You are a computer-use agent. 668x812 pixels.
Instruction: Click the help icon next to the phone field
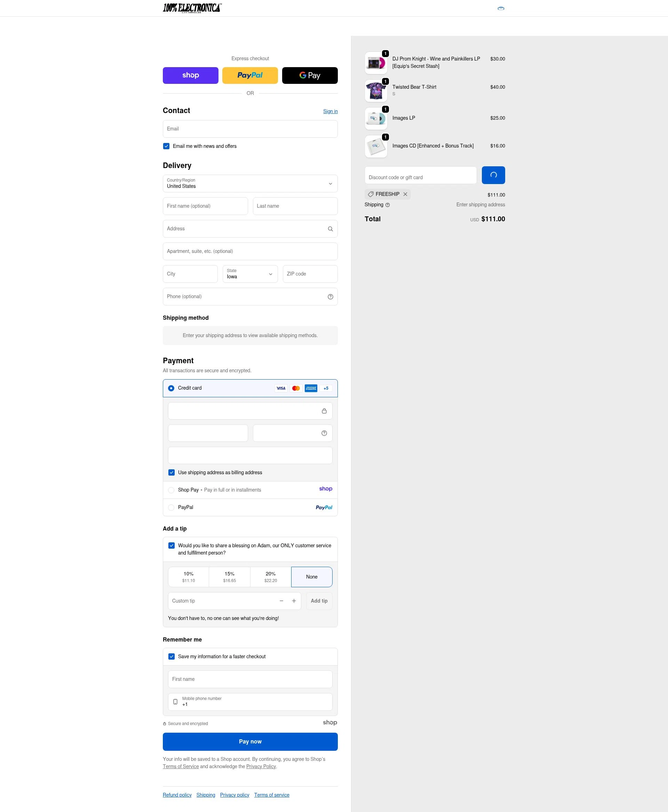330,297
